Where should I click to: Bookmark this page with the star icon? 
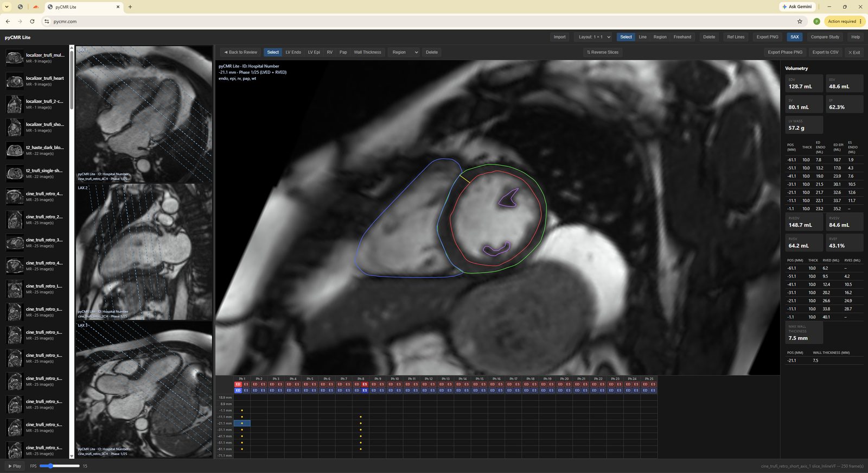point(800,21)
